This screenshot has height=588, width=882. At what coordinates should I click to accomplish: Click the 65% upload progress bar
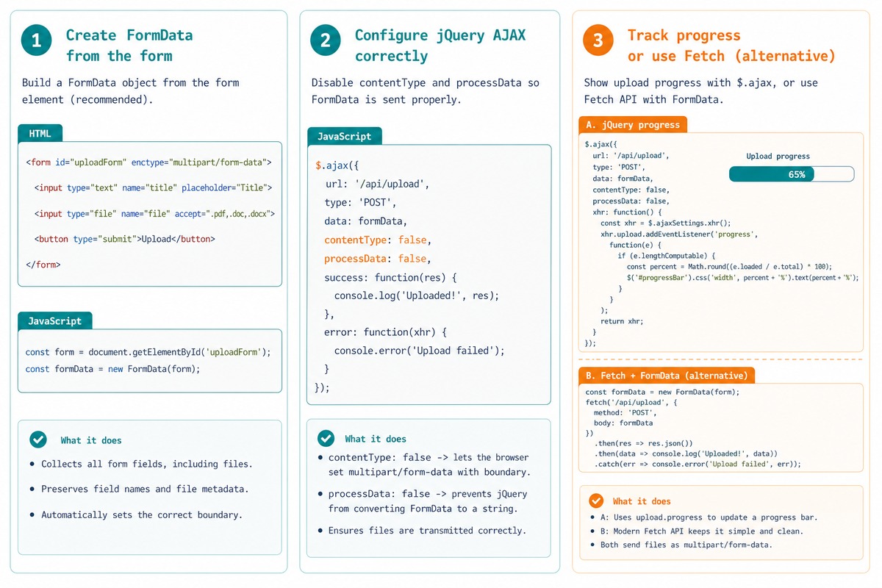point(792,174)
